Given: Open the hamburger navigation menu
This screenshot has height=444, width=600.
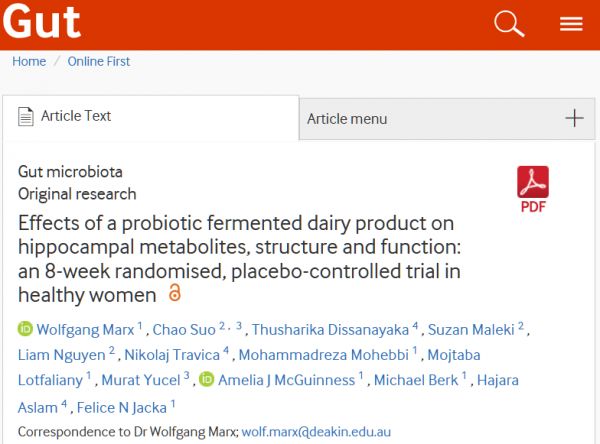Looking at the screenshot, I should click(x=571, y=24).
